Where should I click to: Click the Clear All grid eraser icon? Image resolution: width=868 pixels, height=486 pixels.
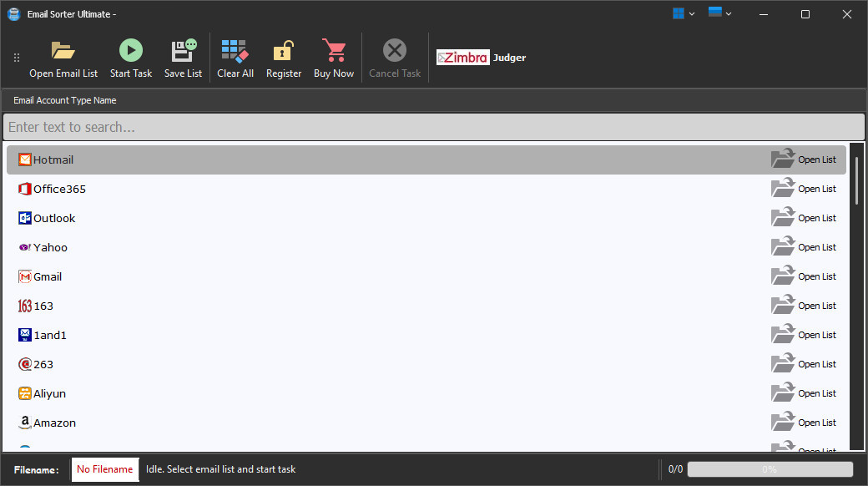tap(235, 50)
